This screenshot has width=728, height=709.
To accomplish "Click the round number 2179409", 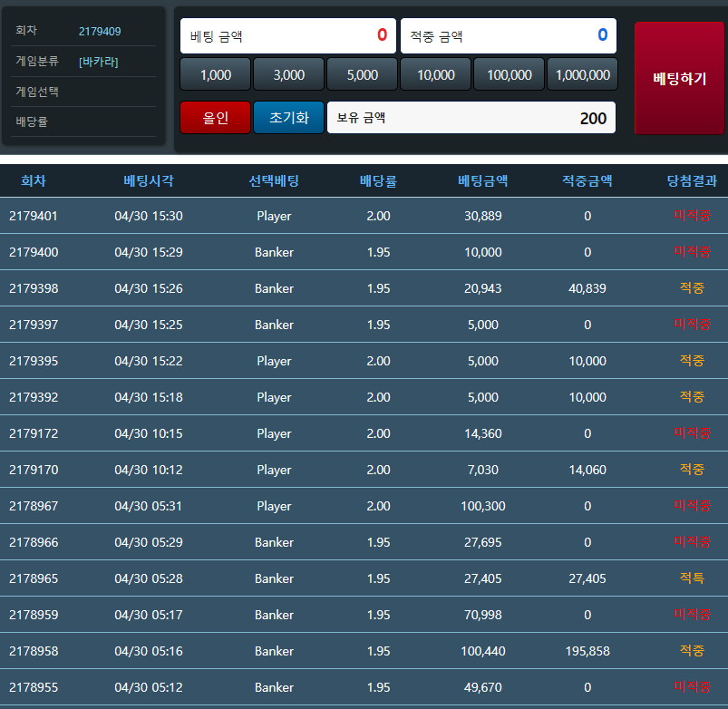I will (x=100, y=31).
